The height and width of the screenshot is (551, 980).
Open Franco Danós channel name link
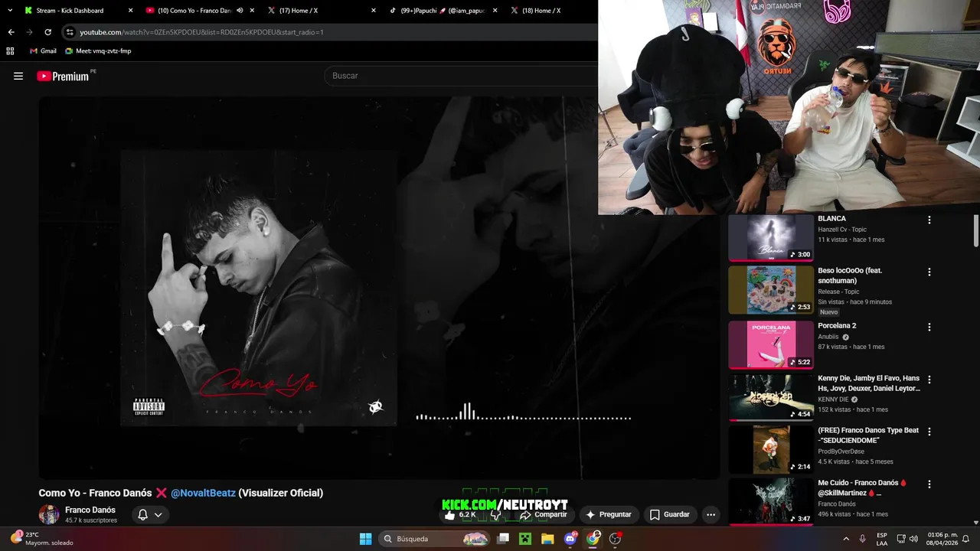[90, 510]
